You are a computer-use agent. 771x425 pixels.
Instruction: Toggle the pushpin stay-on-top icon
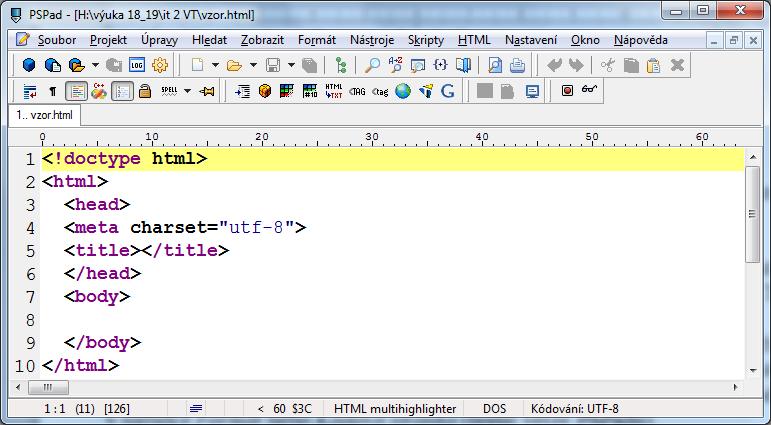click(x=207, y=91)
